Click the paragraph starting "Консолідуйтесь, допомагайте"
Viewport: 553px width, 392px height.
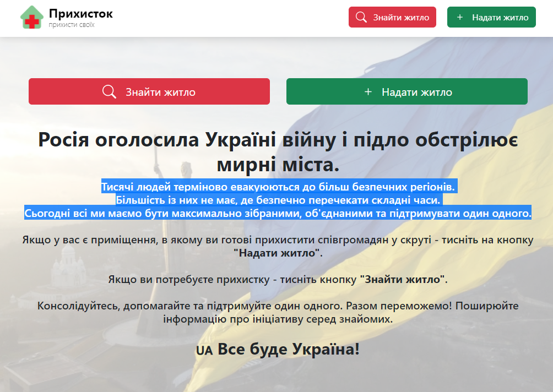tap(278, 312)
